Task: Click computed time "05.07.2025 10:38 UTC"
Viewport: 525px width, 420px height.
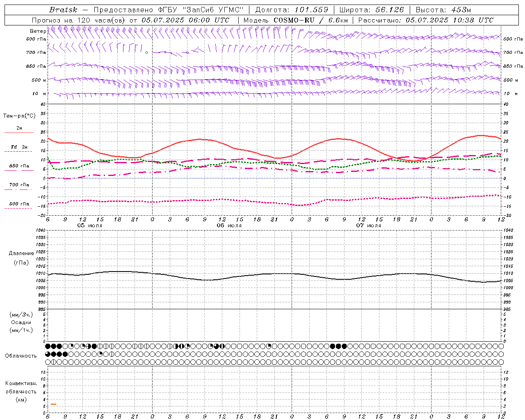Action: tap(450, 20)
